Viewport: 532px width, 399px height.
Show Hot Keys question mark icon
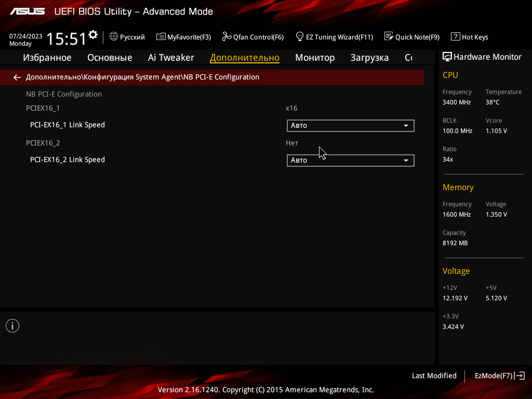(455, 37)
